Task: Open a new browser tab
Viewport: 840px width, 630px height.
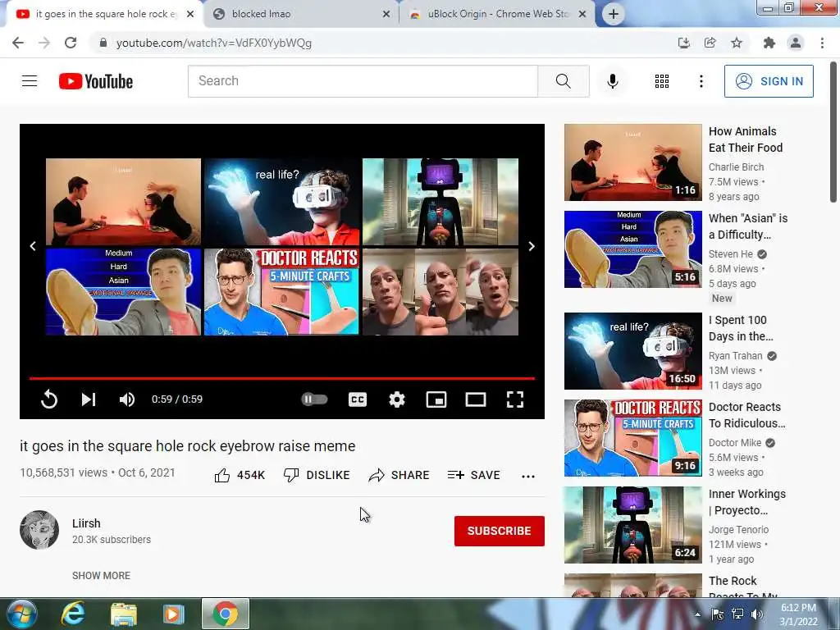Action: 614,14
